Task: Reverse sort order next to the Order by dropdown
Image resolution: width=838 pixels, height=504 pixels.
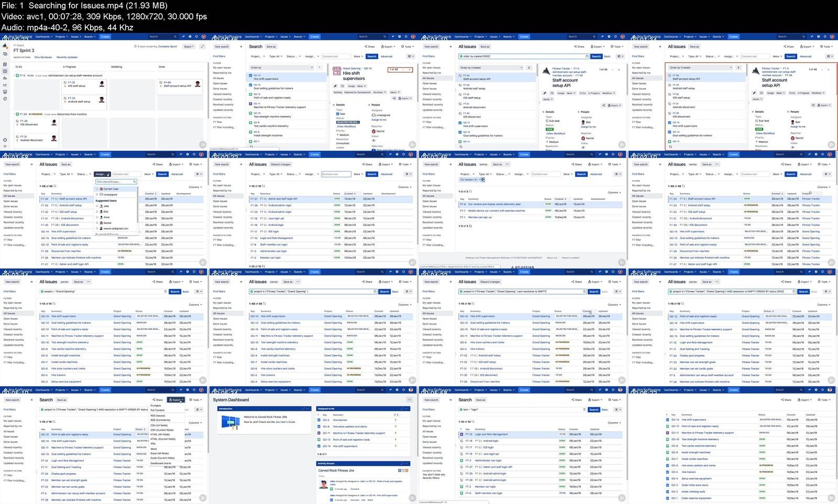Action: (319, 68)
